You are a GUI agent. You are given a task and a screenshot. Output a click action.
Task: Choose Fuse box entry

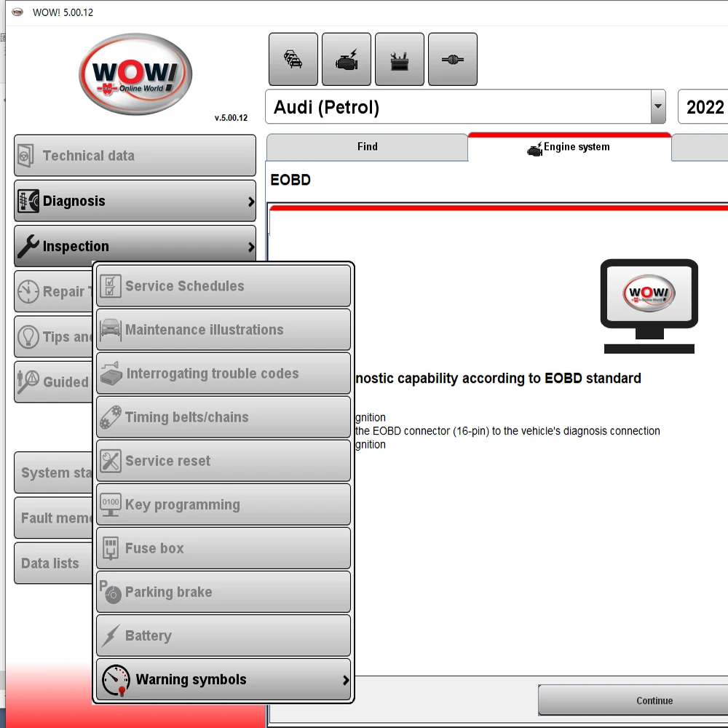(223, 548)
